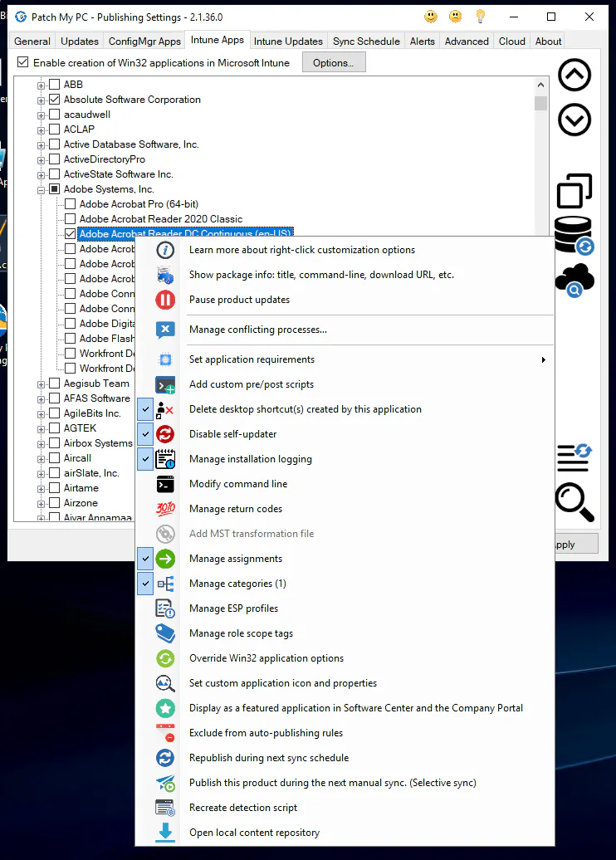
Task: Click the tree list scrollbar up arrow
Action: pyautogui.click(x=540, y=85)
